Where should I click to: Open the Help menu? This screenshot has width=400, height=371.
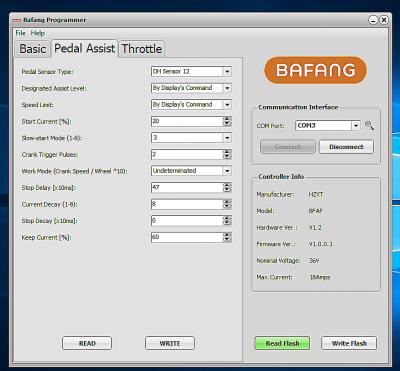pos(38,33)
